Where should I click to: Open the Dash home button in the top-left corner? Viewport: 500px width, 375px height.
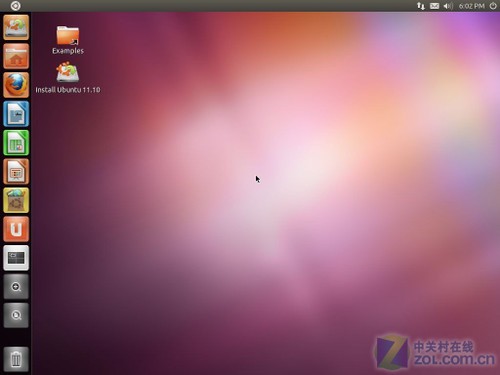point(15,6)
